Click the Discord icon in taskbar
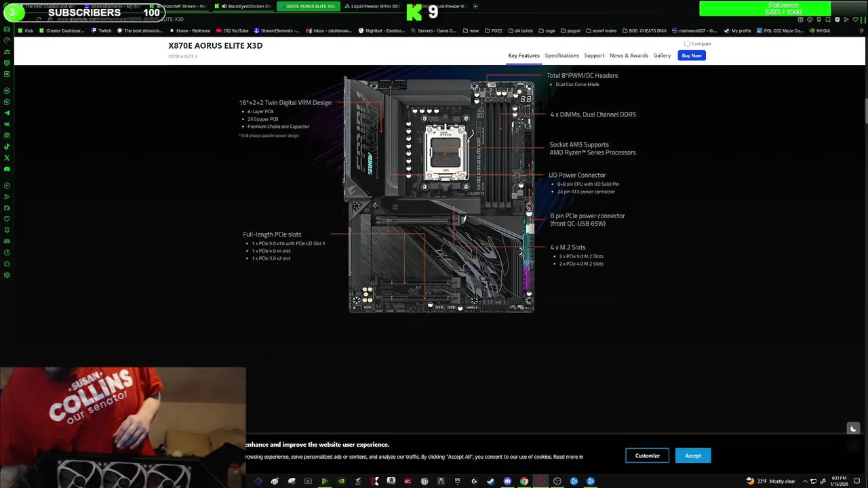Image resolution: width=868 pixels, height=488 pixels. coord(507,481)
